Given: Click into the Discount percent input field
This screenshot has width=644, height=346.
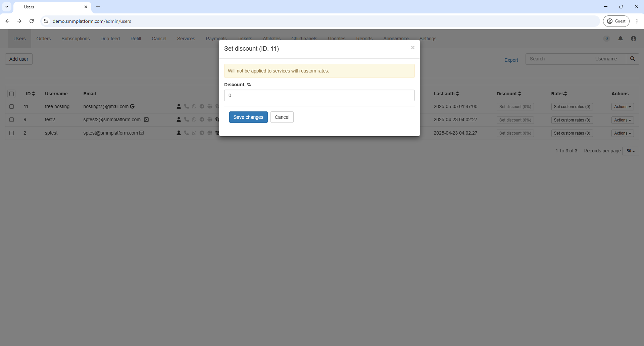Looking at the screenshot, I should 319,95.
